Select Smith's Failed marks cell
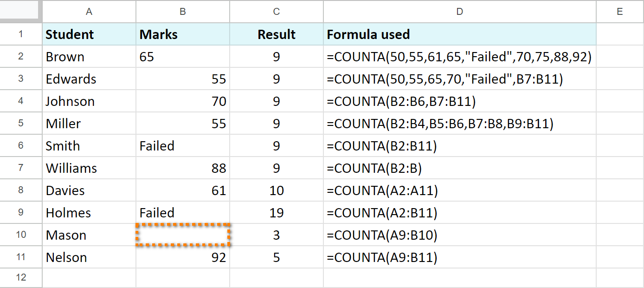This screenshot has height=288, width=644. point(182,145)
